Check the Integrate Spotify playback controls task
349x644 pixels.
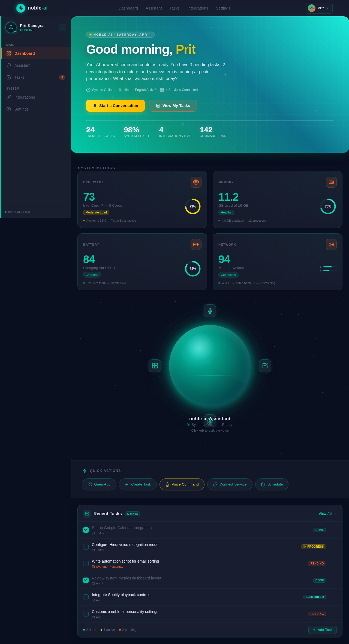pos(86,597)
